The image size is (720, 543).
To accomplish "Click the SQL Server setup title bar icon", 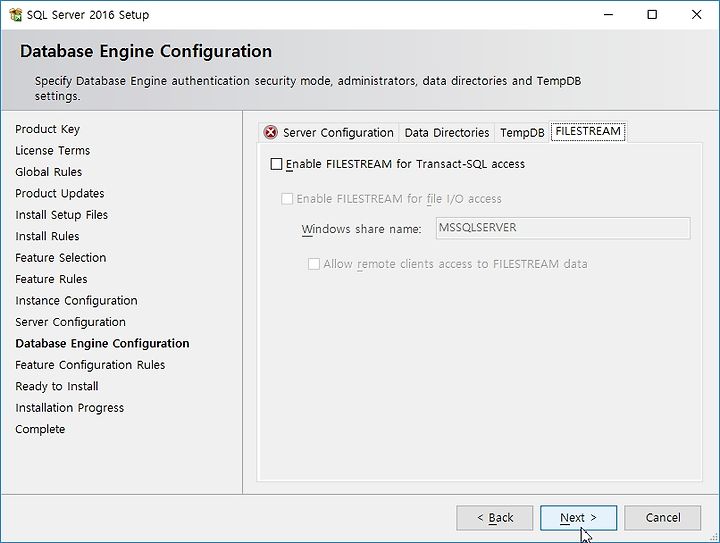I will coord(16,15).
